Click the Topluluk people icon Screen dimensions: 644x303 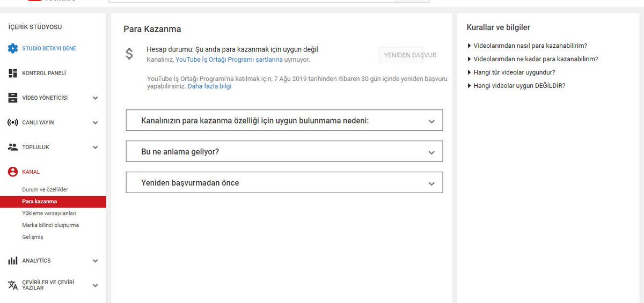point(13,147)
